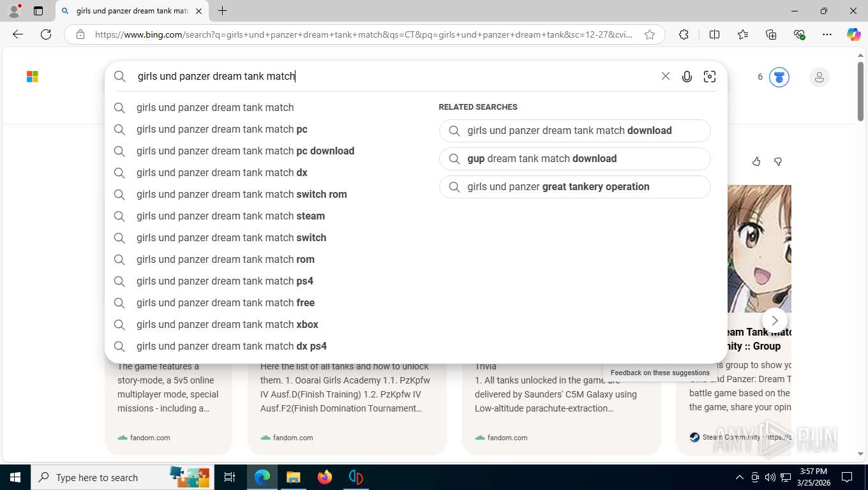Click 'Feedback on these suggestions'
This screenshot has width=868, height=490.
click(x=660, y=373)
